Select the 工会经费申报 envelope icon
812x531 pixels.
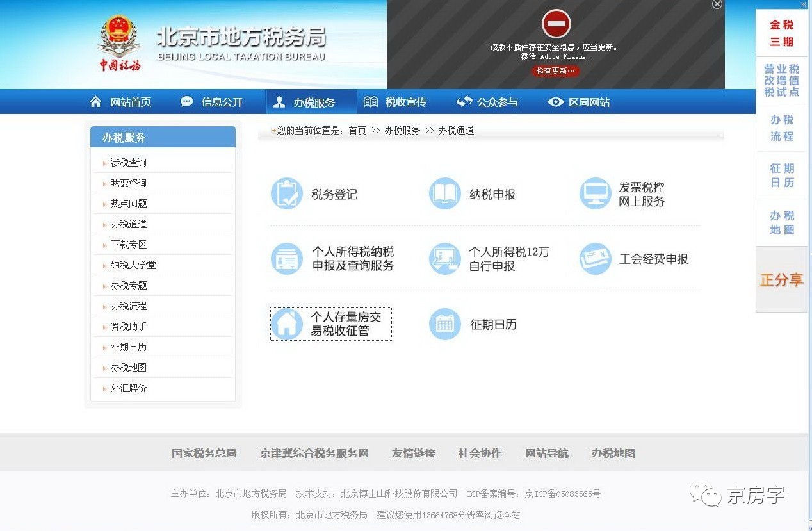(596, 259)
